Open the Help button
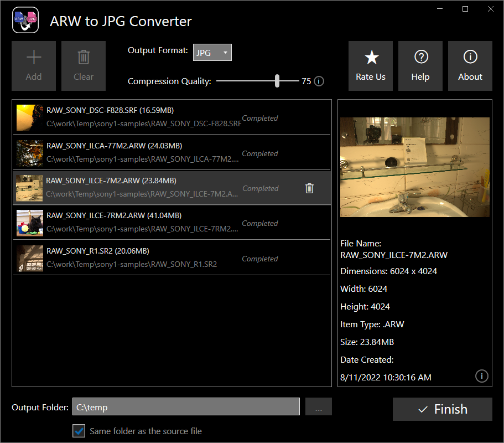This screenshot has height=443, width=504. coord(420,66)
